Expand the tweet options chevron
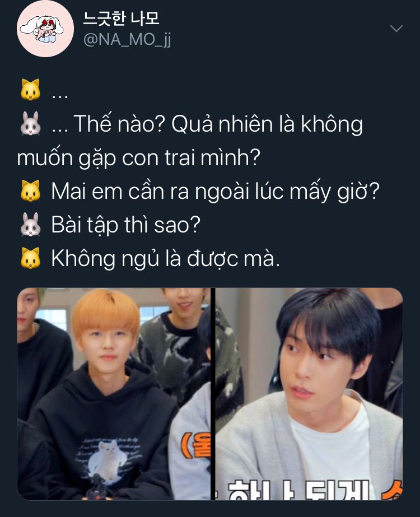 (396, 29)
